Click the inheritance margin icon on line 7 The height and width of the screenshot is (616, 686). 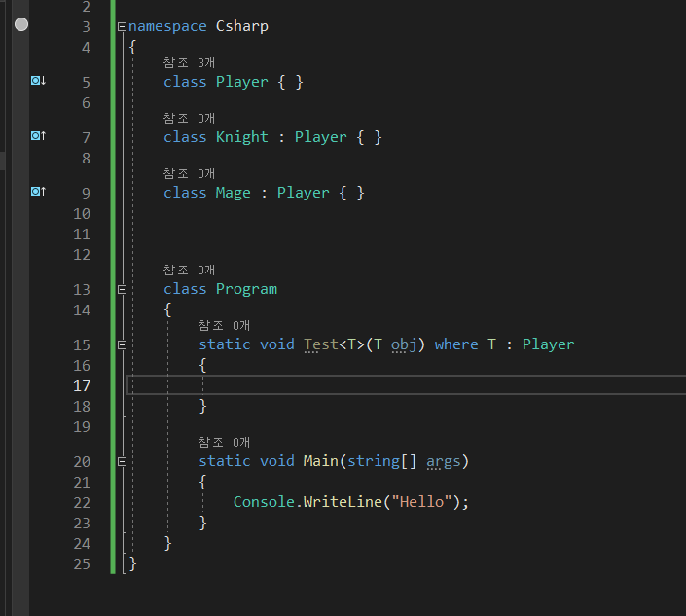(38, 136)
